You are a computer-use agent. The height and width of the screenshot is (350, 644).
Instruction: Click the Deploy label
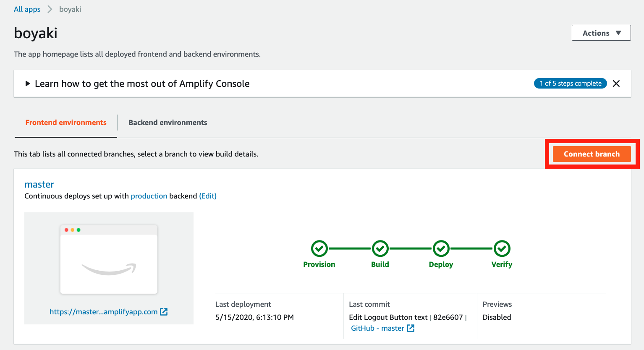click(x=441, y=264)
